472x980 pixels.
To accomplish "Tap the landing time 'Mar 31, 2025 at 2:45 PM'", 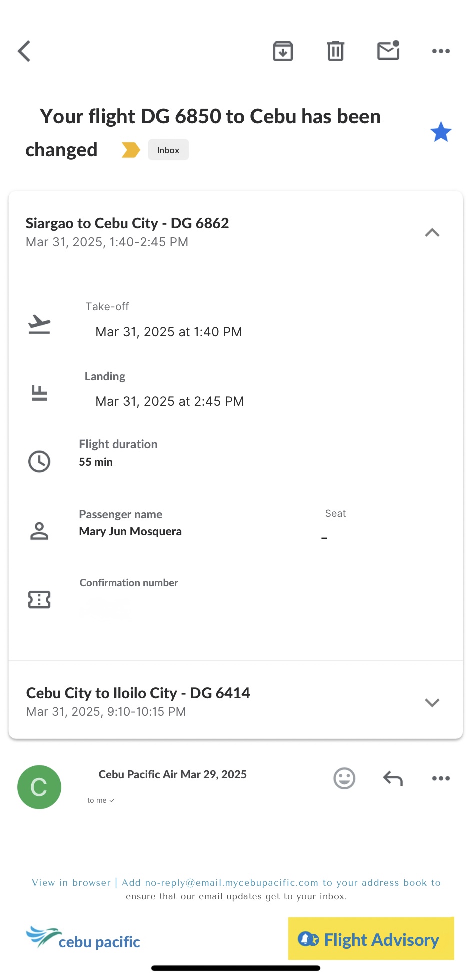I will coord(170,401).
